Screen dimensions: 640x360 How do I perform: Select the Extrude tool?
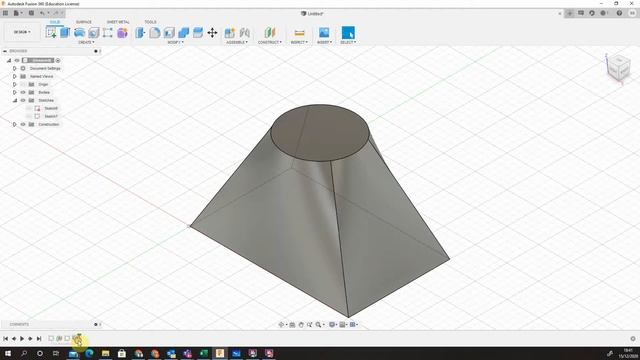point(65,33)
